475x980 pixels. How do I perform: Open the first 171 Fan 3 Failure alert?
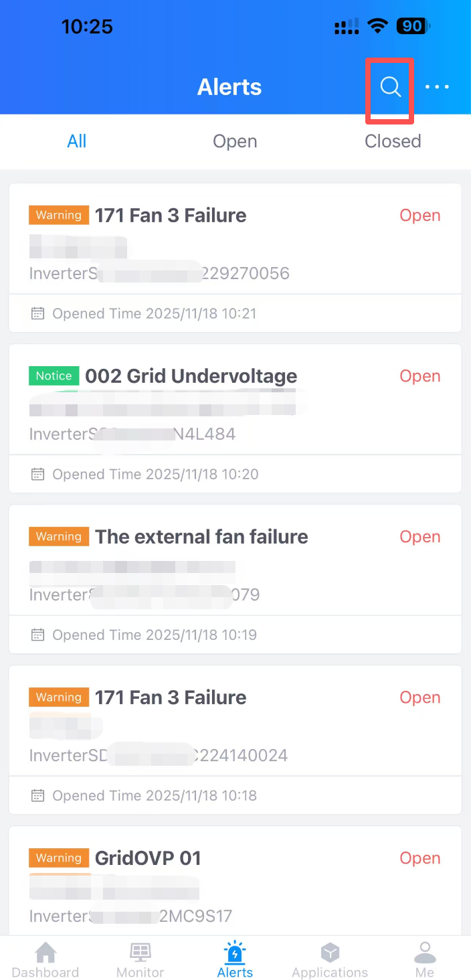(x=171, y=216)
